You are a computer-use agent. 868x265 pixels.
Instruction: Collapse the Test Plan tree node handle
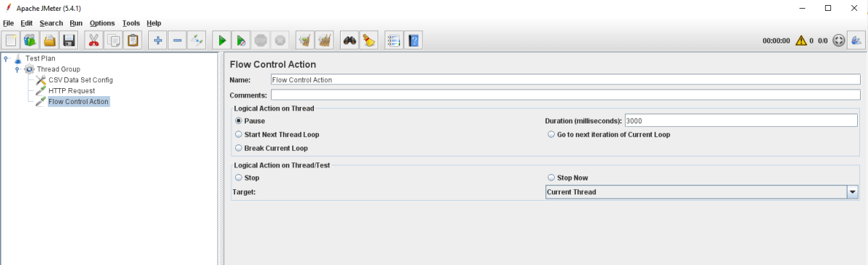pos(6,58)
